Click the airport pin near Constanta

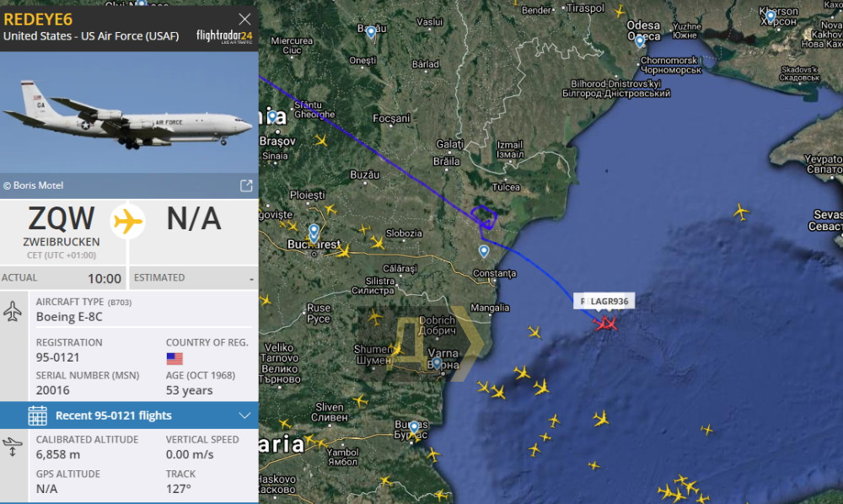point(484,251)
